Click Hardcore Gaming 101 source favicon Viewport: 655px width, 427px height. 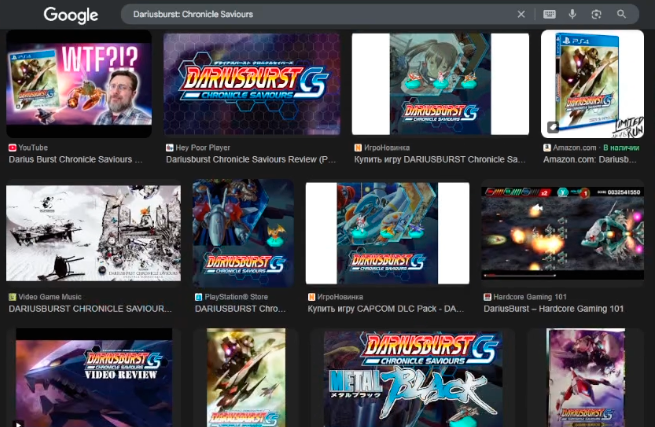click(x=487, y=297)
